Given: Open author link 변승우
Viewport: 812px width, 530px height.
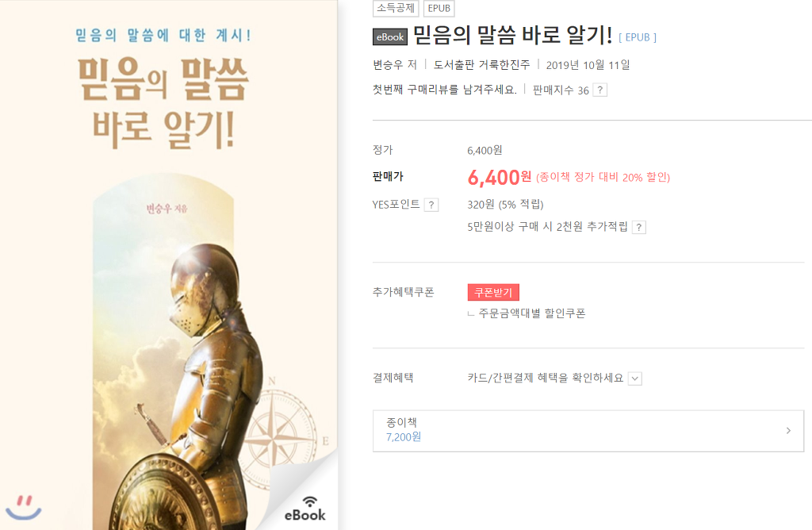Looking at the screenshot, I should click(388, 65).
